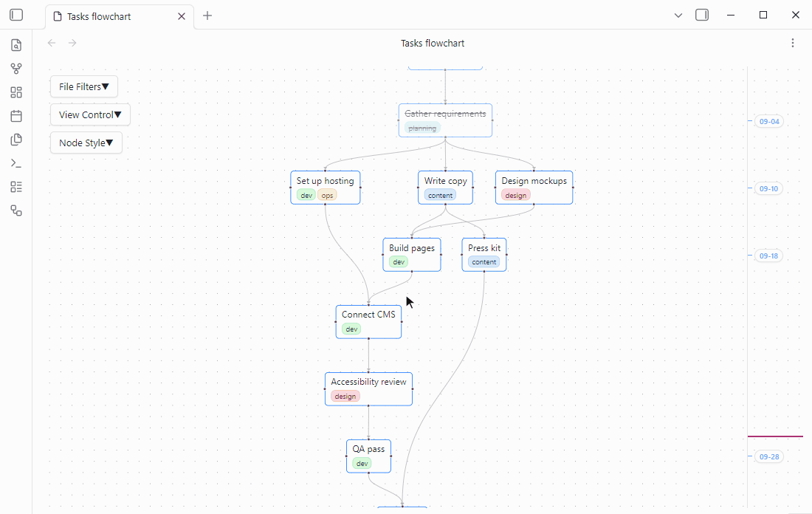Click the content tag on Write copy
Image resolution: width=812 pixels, height=514 pixels.
[441, 196]
